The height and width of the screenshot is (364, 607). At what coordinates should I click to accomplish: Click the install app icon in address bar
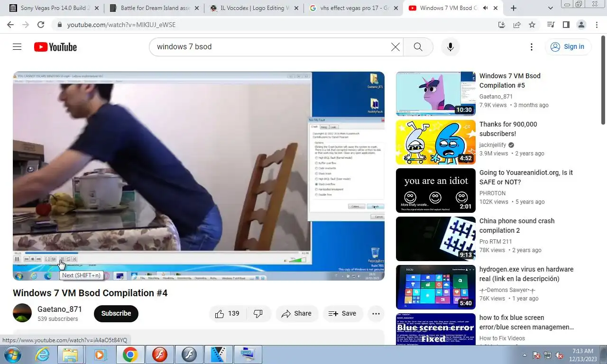(502, 25)
